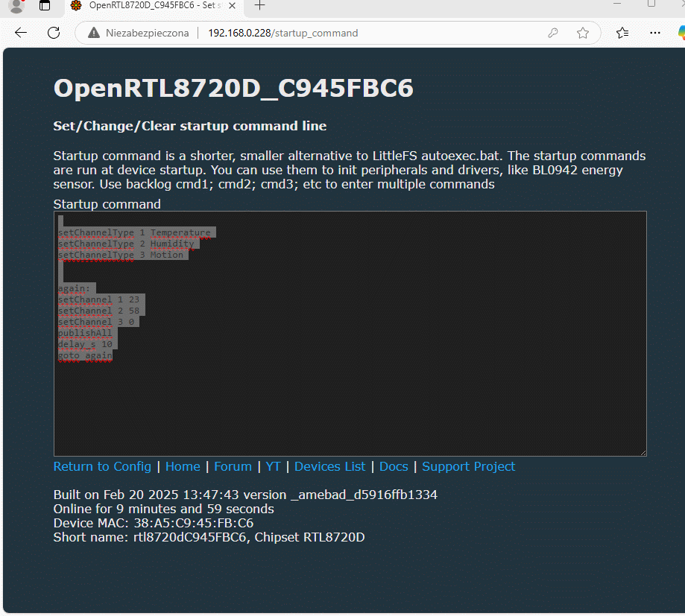This screenshot has height=616, width=685.
Task: Open browser Settings and more menu
Action: (x=655, y=33)
